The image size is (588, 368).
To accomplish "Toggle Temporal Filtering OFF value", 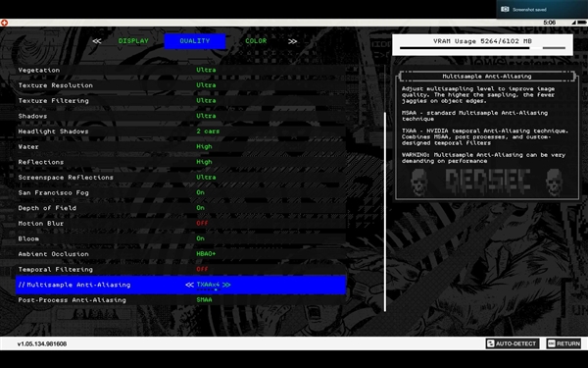I will pos(202,269).
